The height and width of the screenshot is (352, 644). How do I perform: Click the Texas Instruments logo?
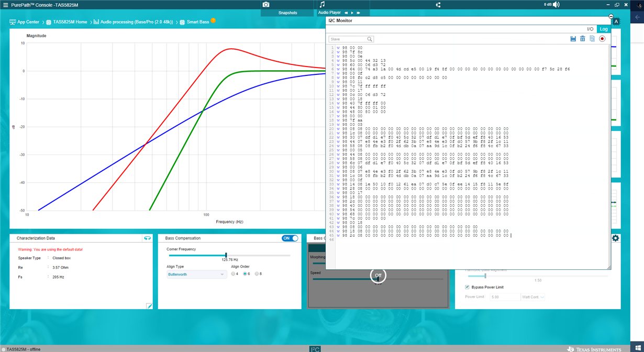coord(594,349)
